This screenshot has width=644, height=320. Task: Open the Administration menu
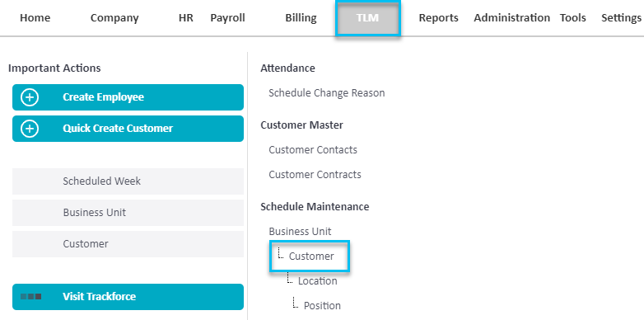click(x=511, y=18)
